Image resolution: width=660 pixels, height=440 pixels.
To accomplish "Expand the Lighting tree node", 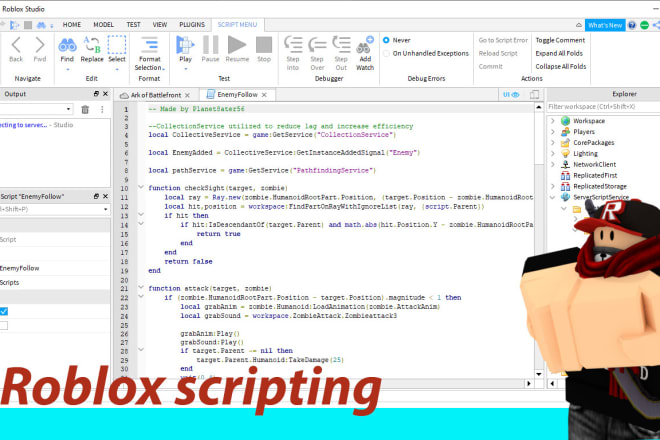I will [553, 154].
